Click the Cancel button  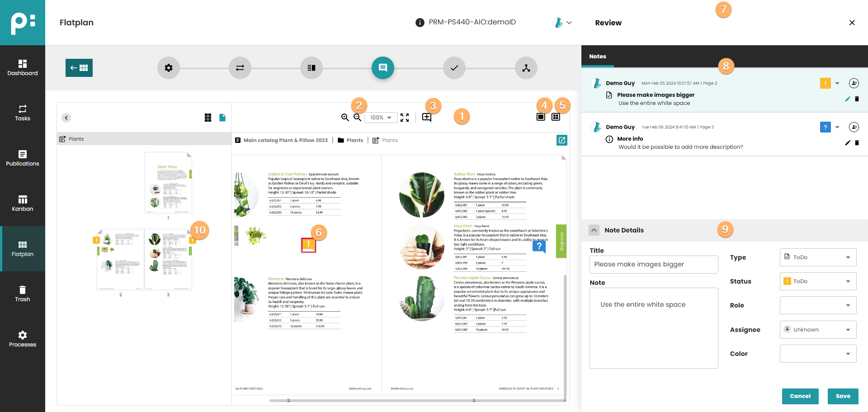click(800, 396)
